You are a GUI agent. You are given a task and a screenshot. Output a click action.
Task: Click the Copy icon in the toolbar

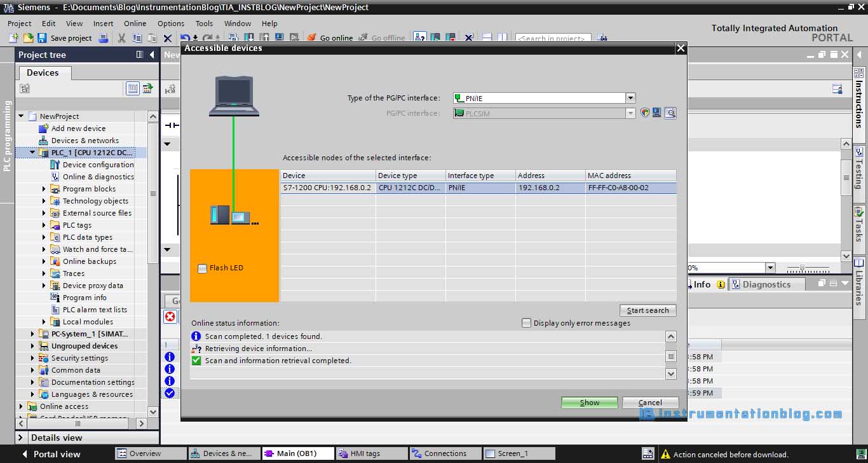[137, 38]
